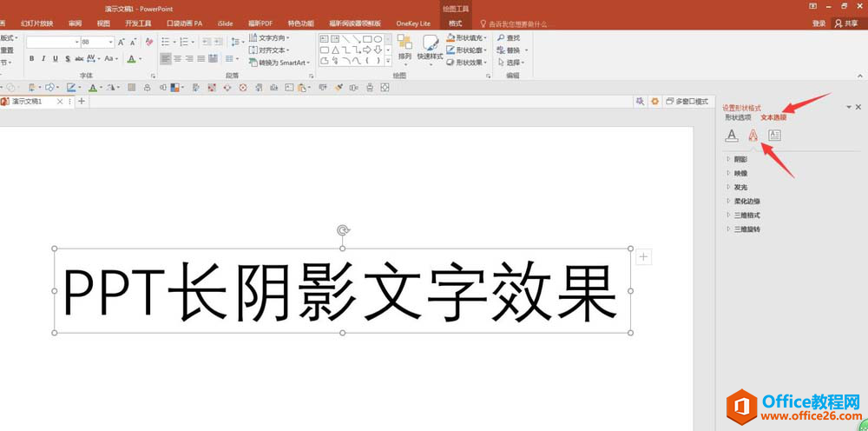Switch to the 幻灯片放映 slideshow tab
This screenshot has height=431, width=868.
[37, 23]
